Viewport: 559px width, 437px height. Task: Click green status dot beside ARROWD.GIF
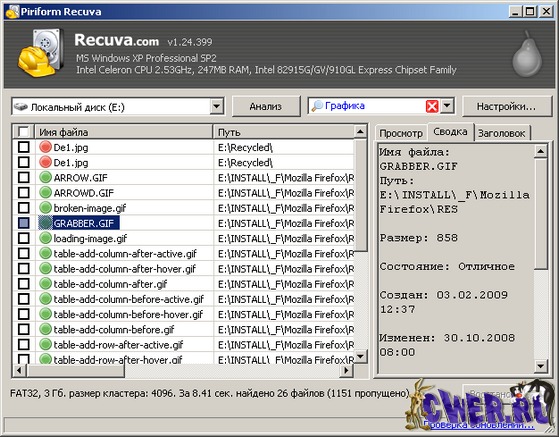coord(46,192)
